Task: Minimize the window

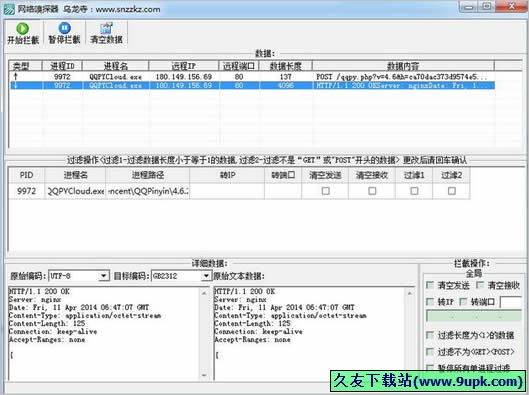Action: 469,7
